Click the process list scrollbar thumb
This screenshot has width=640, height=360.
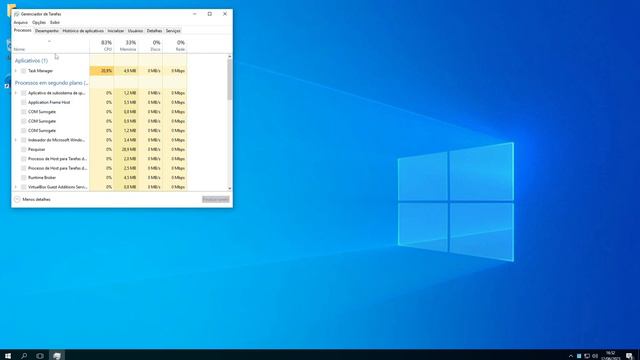point(229,80)
